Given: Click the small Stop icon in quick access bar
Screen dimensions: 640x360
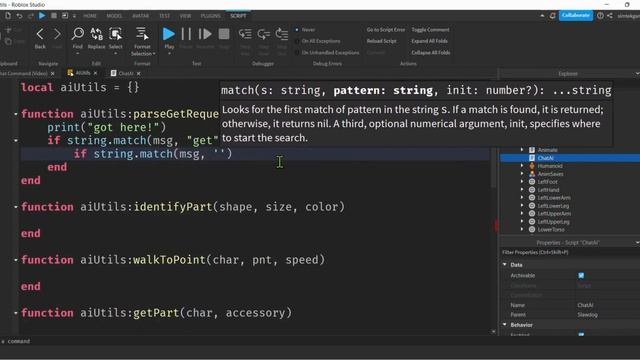Looking at the screenshot, I should (53, 16).
